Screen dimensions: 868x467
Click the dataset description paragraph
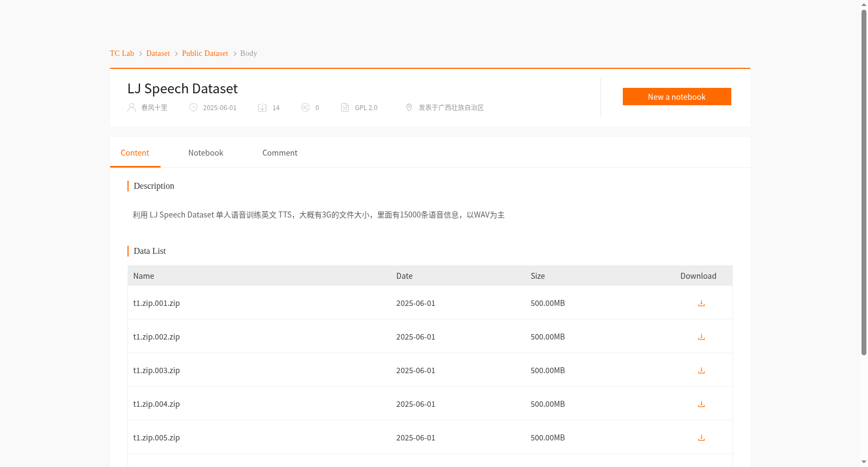[x=319, y=215]
